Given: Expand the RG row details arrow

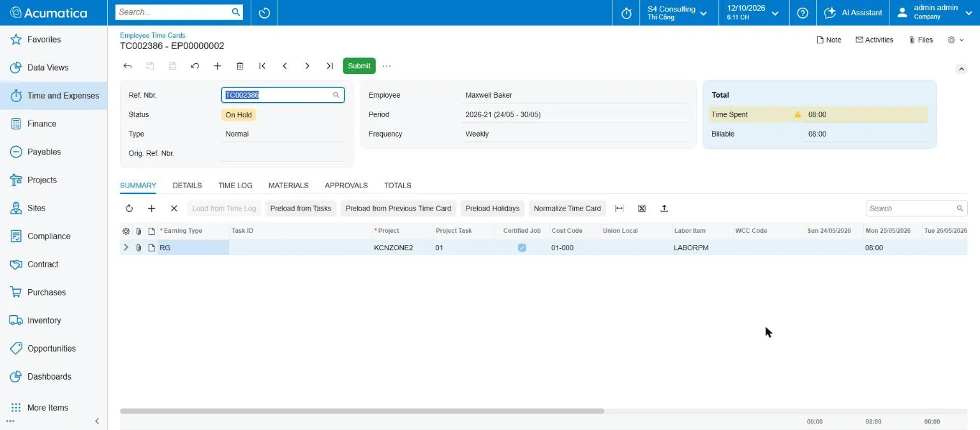Looking at the screenshot, I should coord(126,248).
